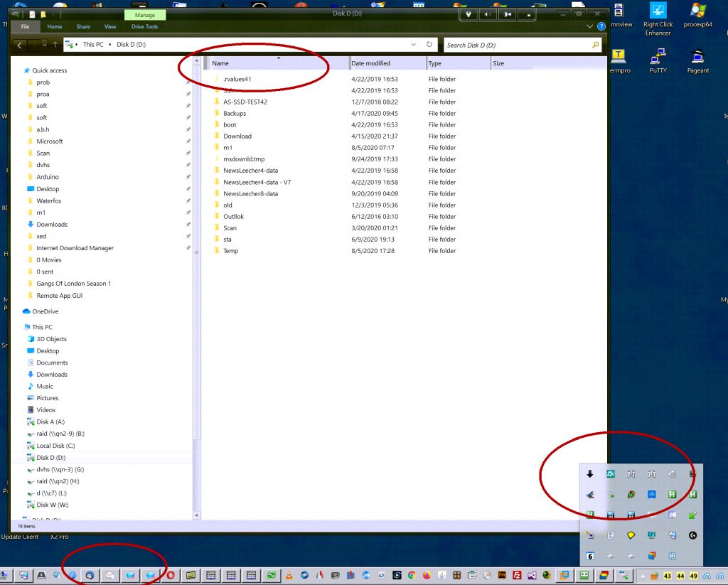Click the search magnifier icon

point(595,45)
